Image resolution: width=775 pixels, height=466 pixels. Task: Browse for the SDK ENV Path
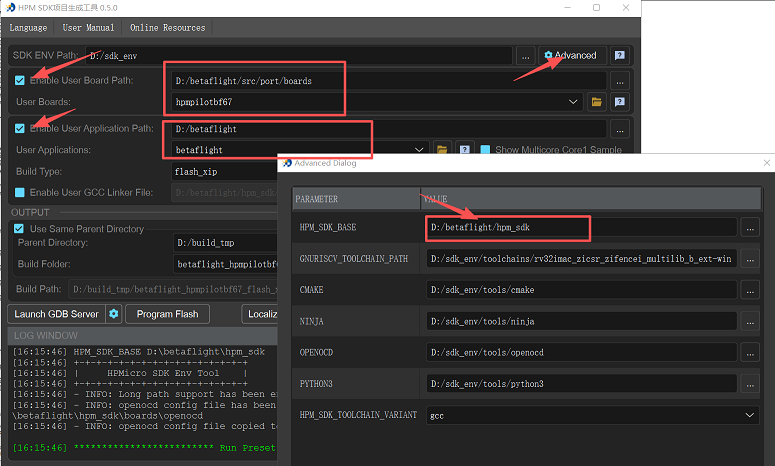pos(526,56)
